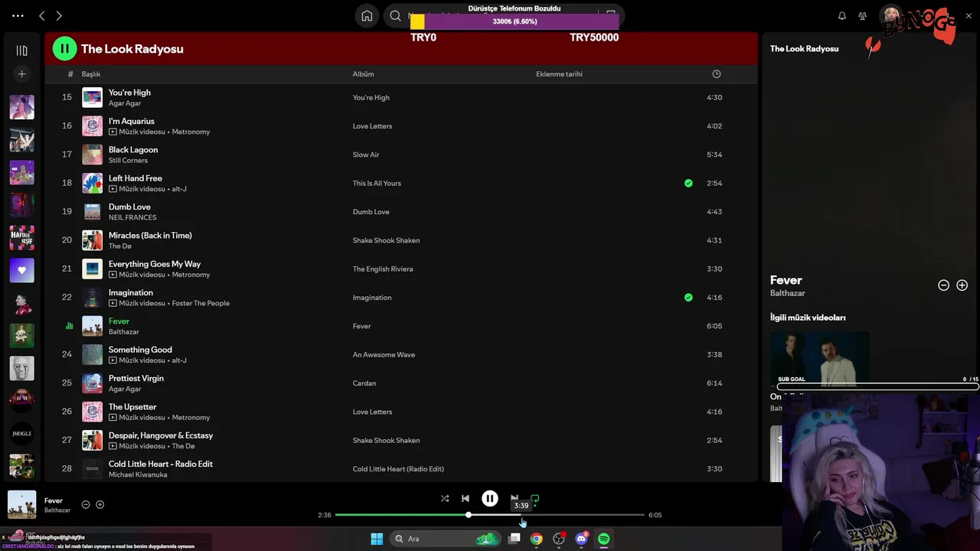
Task: Open the Foster The People artist link
Action: click(201, 303)
